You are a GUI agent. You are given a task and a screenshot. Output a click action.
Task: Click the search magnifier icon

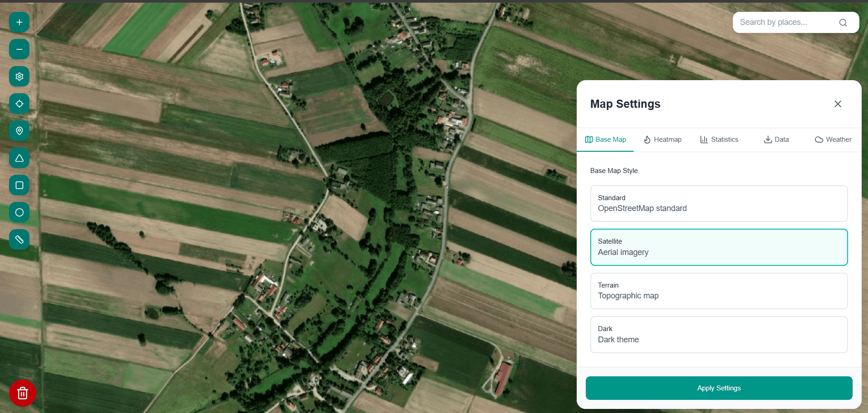[x=843, y=23]
